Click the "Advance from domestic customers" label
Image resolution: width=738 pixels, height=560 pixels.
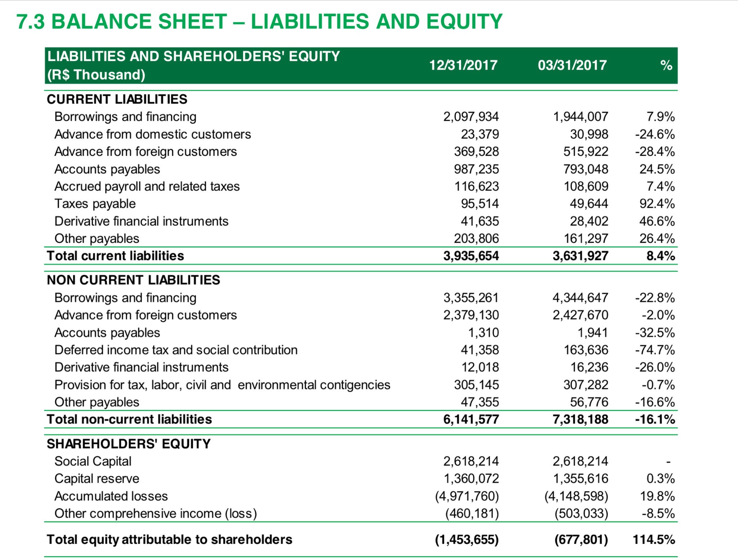[x=153, y=134]
